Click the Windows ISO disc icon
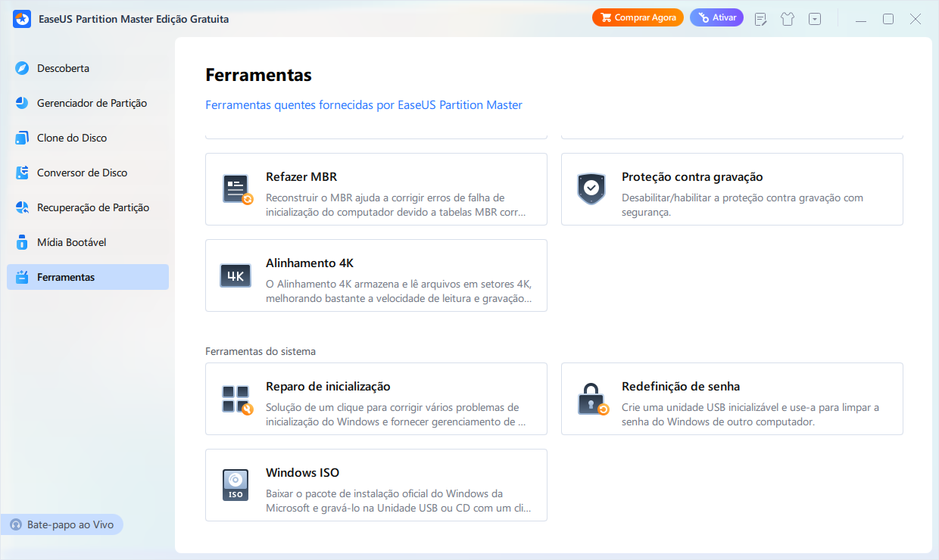This screenshot has width=939, height=560. (236, 485)
